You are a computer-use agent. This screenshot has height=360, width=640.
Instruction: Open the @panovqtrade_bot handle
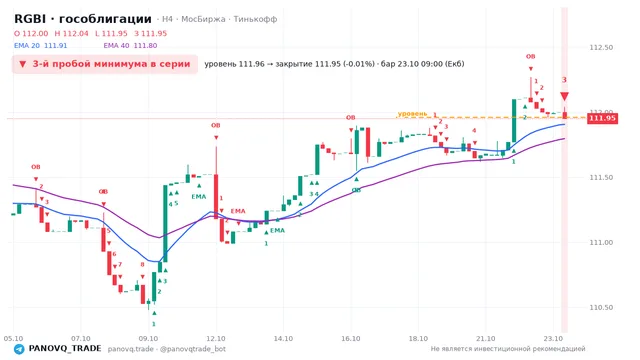[x=193, y=349]
